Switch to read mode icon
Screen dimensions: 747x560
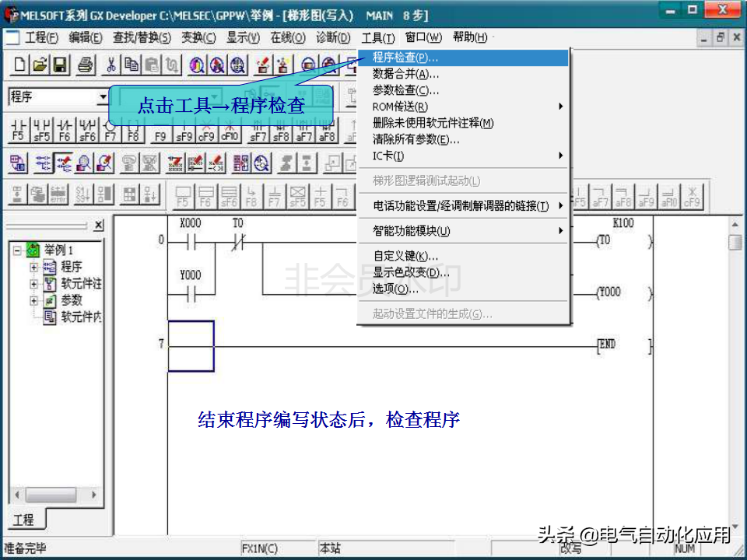click(x=44, y=163)
